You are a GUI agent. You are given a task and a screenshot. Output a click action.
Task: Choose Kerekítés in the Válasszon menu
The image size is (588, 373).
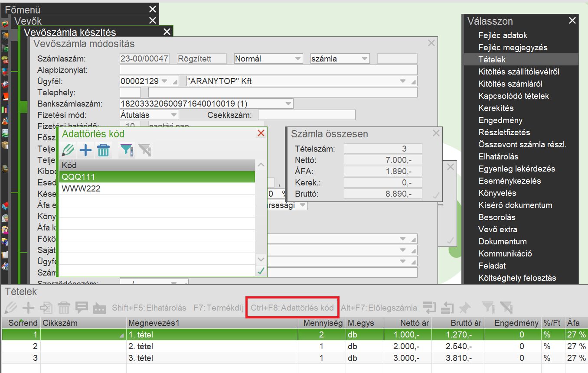(x=496, y=108)
